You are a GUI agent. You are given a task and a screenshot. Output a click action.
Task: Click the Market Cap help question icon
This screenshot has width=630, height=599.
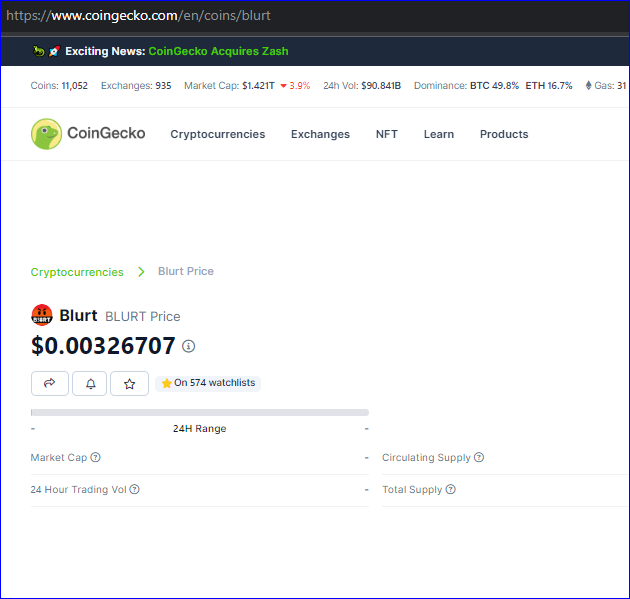click(x=96, y=457)
